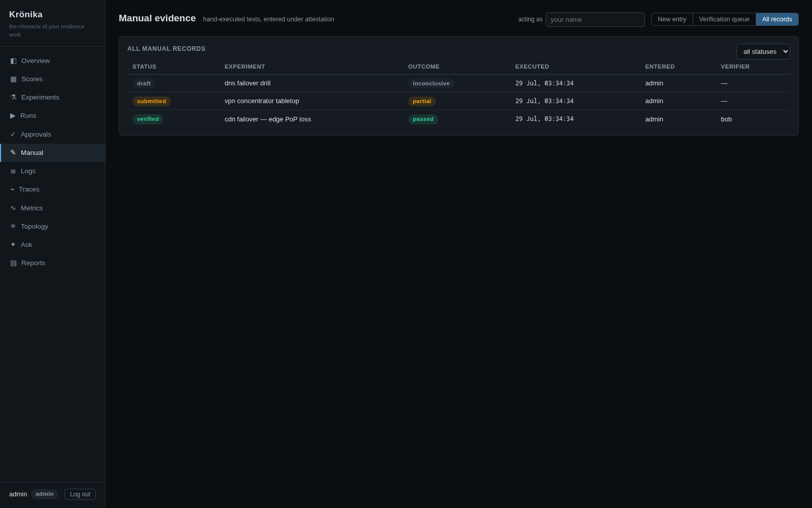This screenshot has height=508, width=812.
Task: Navigate to Topology
Action: (53, 227)
